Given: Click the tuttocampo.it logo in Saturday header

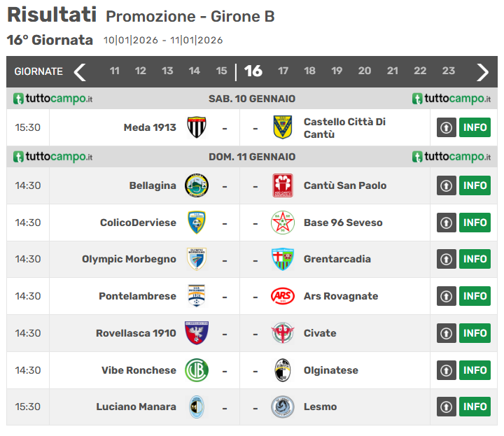Looking at the screenshot, I should point(52,99).
